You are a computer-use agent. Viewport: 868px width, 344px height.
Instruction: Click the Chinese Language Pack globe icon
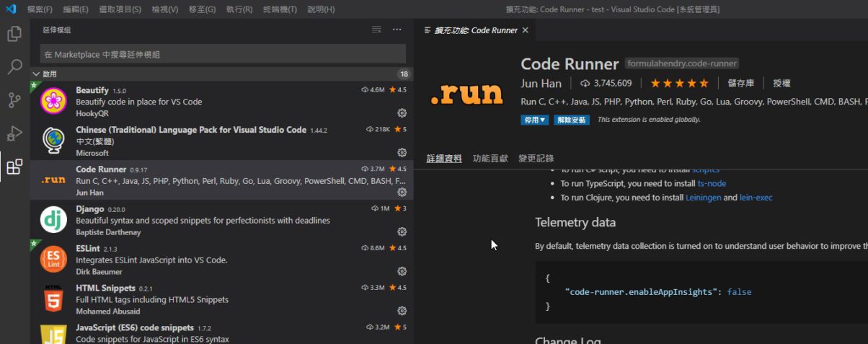pyautogui.click(x=53, y=141)
